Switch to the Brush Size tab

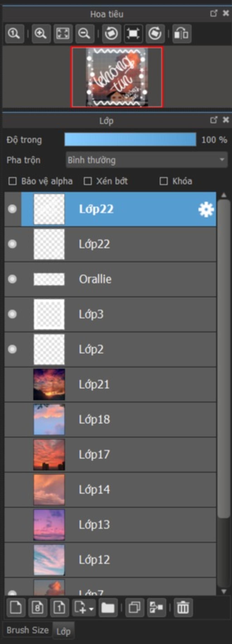tap(28, 630)
